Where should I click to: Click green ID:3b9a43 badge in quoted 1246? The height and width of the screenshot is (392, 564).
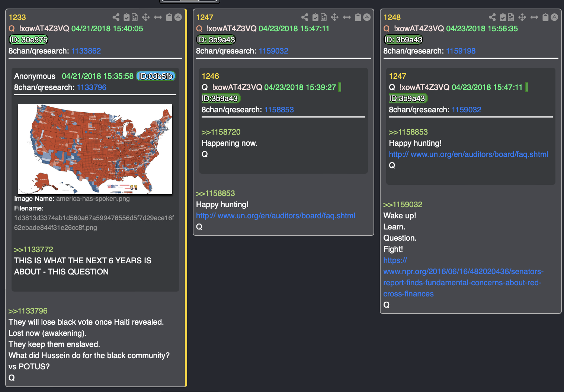(x=220, y=99)
